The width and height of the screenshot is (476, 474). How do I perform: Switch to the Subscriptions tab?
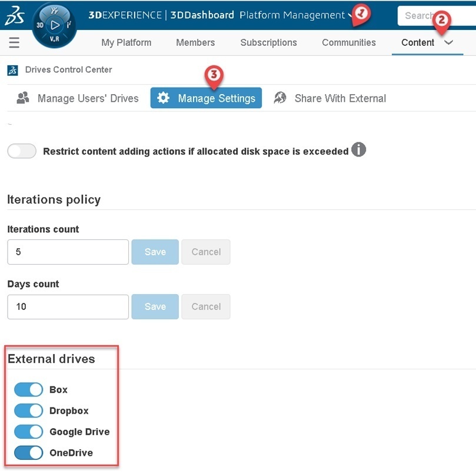click(269, 42)
